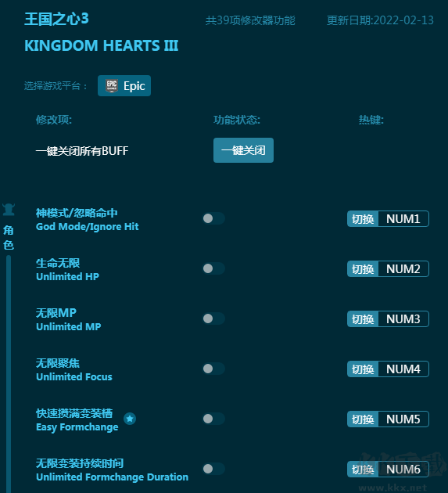Enable Unlimited Focus toggle

click(213, 369)
